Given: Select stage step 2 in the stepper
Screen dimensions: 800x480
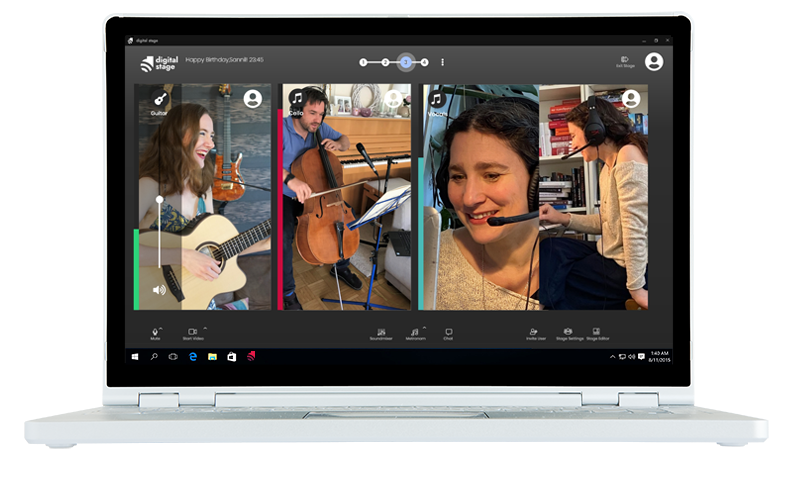Looking at the screenshot, I should 385,62.
